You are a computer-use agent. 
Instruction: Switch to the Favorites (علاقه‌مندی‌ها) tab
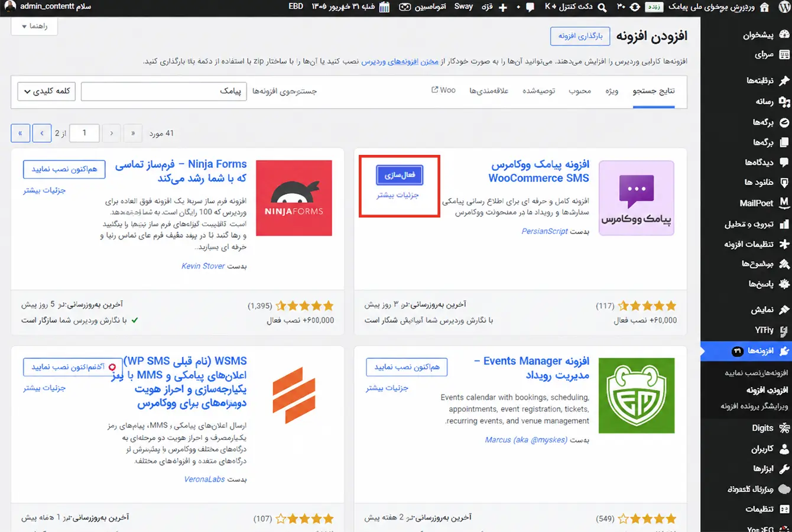(x=489, y=91)
